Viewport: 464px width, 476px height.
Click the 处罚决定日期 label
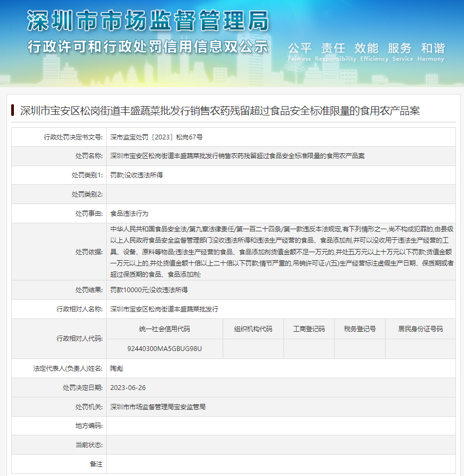tap(83, 388)
